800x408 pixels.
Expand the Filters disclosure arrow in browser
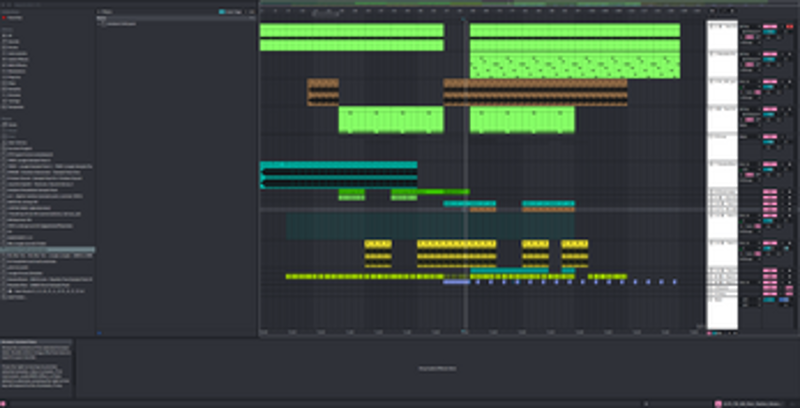point(99,12)
